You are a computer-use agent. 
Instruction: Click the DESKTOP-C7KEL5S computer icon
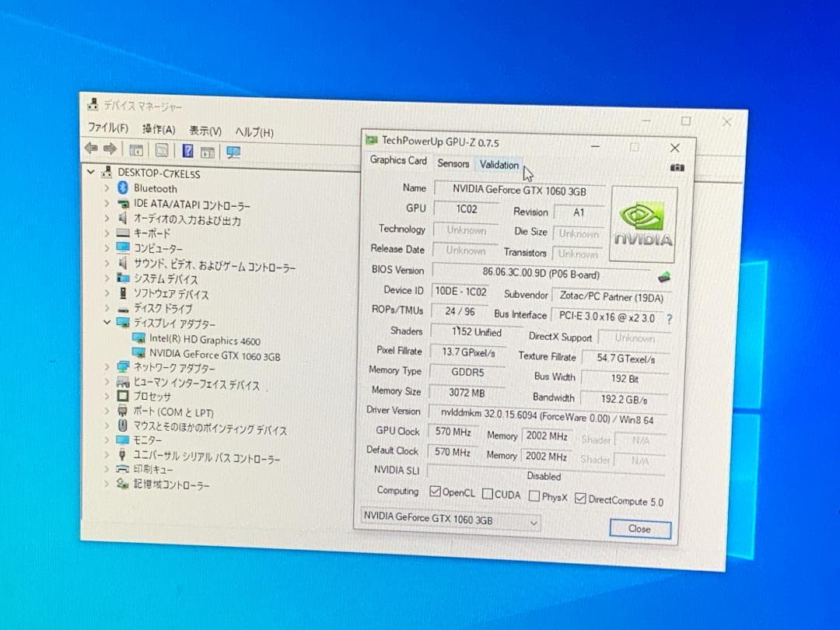[x=107, y=173]
